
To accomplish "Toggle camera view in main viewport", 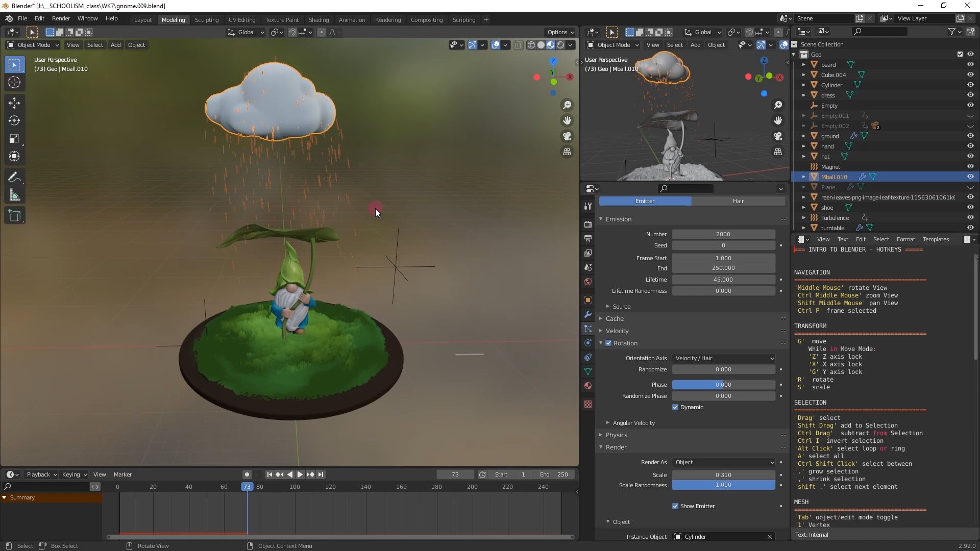I will point(567,136).
